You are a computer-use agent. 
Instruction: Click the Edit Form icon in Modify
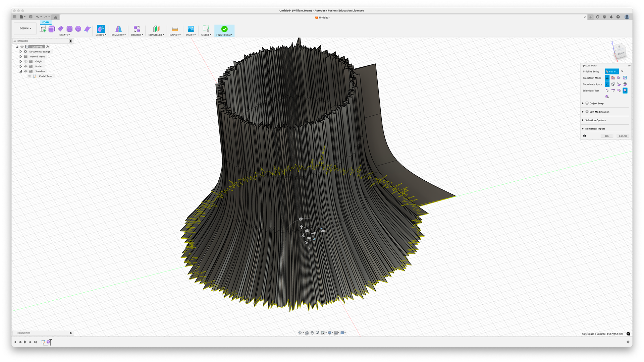point(101,29)
